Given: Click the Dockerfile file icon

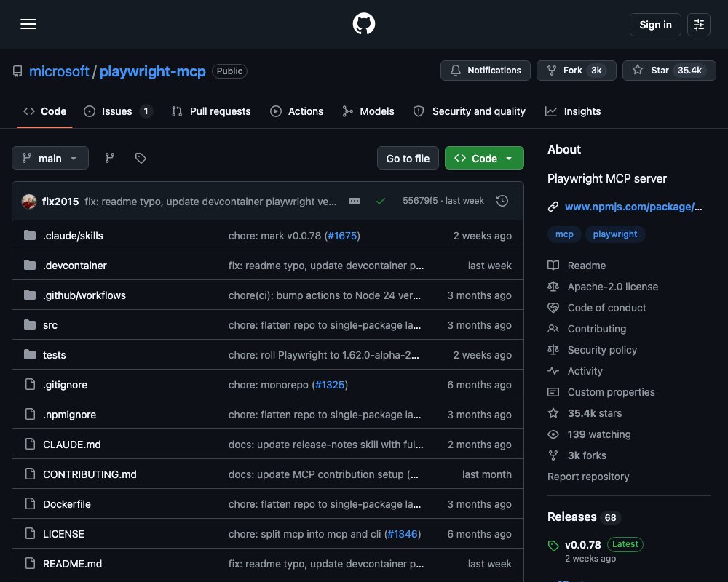Looking at the screenshot, I should pyautogui.click(x=30, y=503).
